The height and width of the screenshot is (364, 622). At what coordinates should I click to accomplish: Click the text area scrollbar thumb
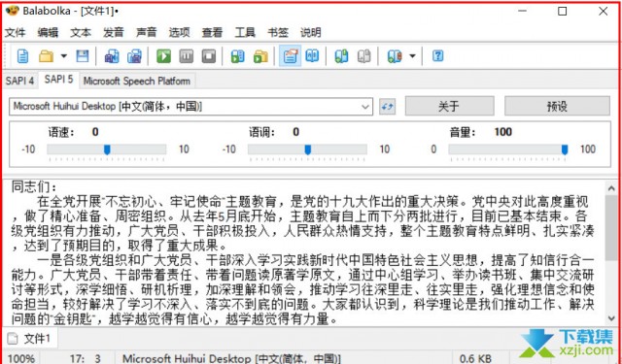(x=611, y=228)
